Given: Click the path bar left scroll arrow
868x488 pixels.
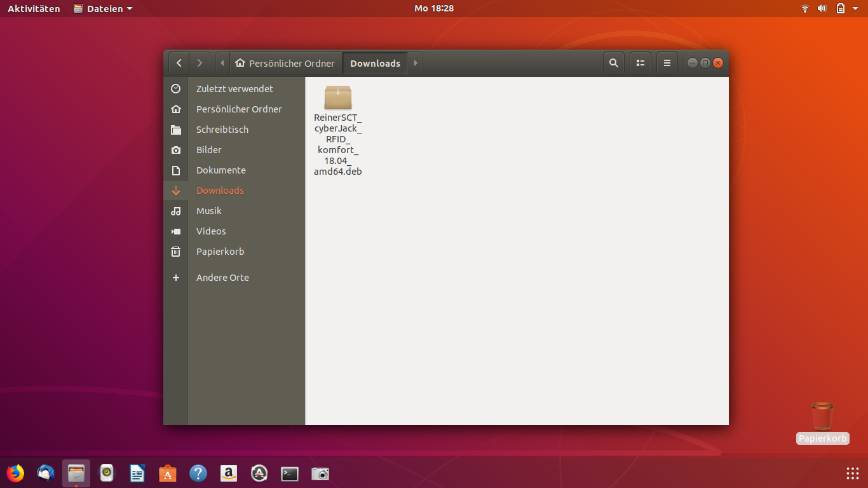Looking at the screenshot, I should tap(222, 63).
